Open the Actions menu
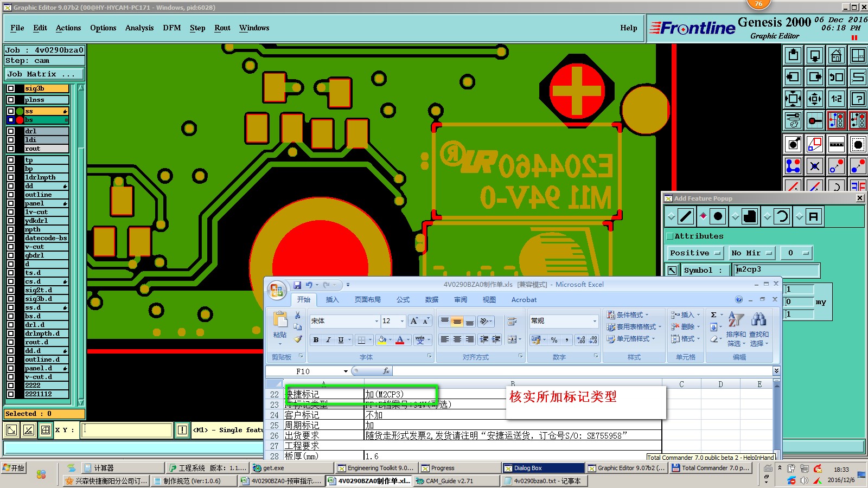The width and height of the screenshot is (868, 488). [x=68, y=28]
